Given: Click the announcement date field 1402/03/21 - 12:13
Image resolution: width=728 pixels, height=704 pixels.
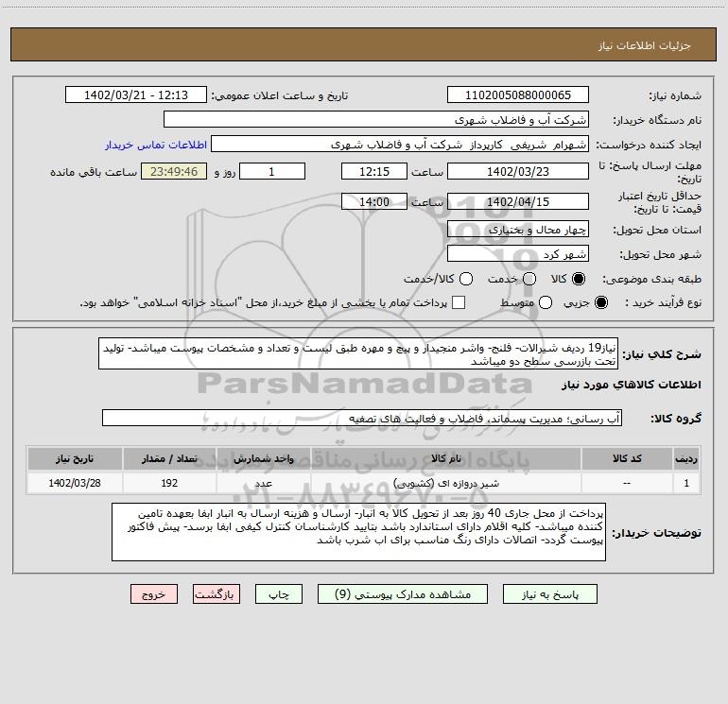Looking at the screenshot, I should 136,95.
